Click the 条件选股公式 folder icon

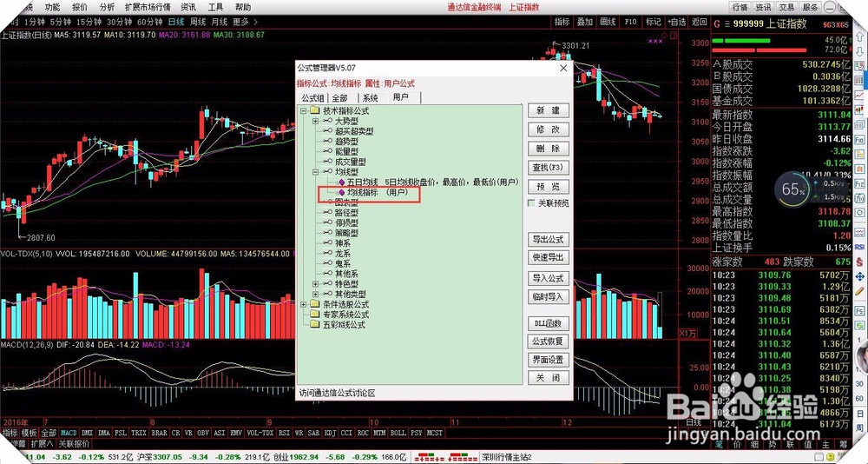tap(316, 304)
